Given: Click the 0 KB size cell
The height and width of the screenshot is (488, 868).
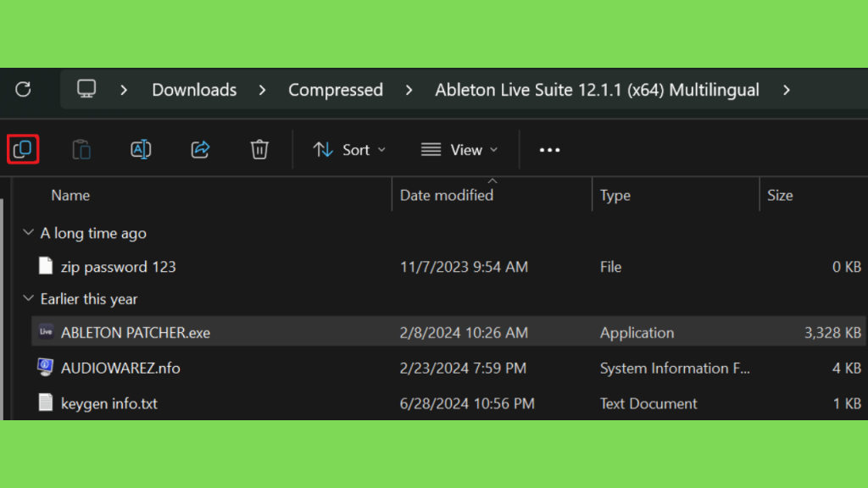Looking at the screenshot, I should (x=847, y=267).
